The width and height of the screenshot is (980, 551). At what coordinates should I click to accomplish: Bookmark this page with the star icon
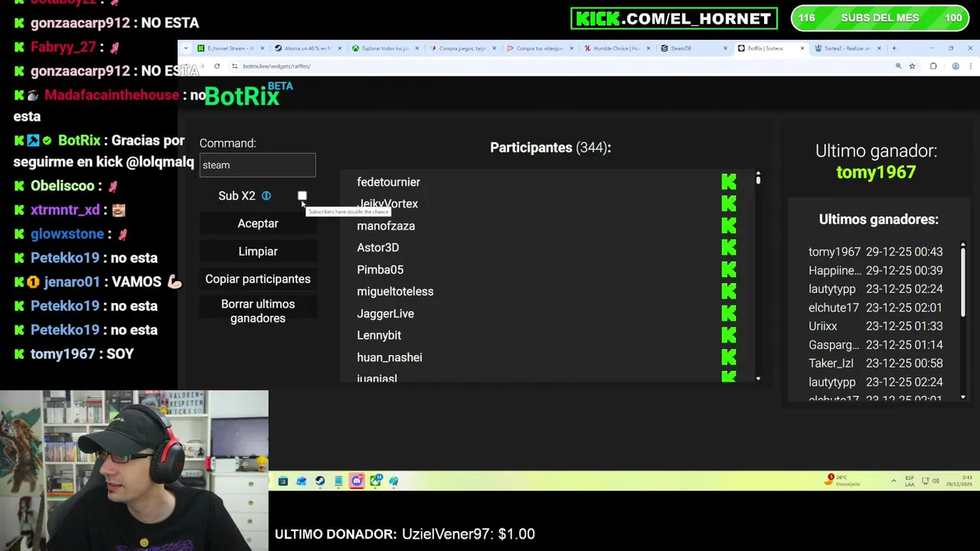point(912,67)
